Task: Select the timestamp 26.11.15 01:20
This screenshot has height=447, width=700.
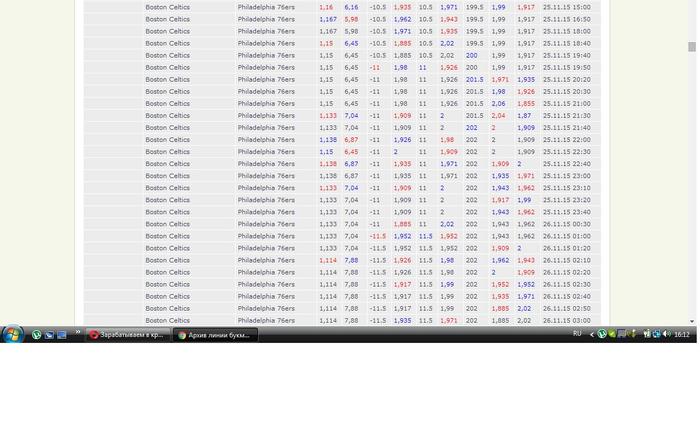Action: pos(567,248)
